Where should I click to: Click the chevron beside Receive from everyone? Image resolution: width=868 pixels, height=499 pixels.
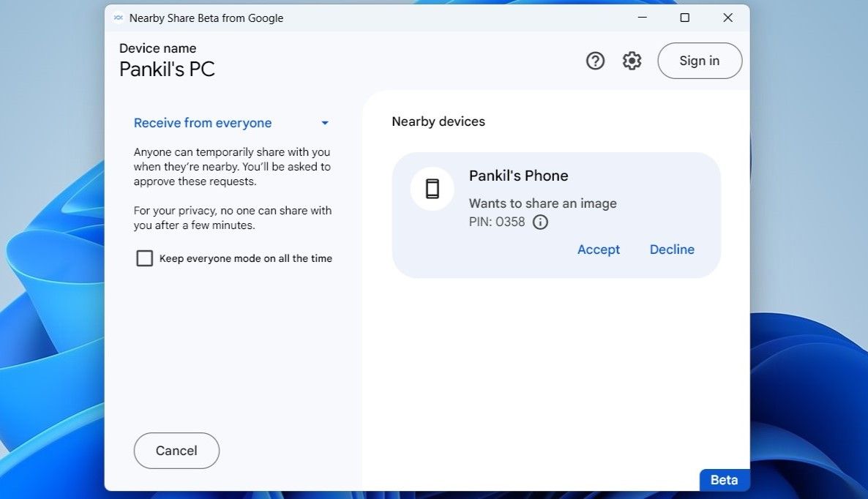324,122
